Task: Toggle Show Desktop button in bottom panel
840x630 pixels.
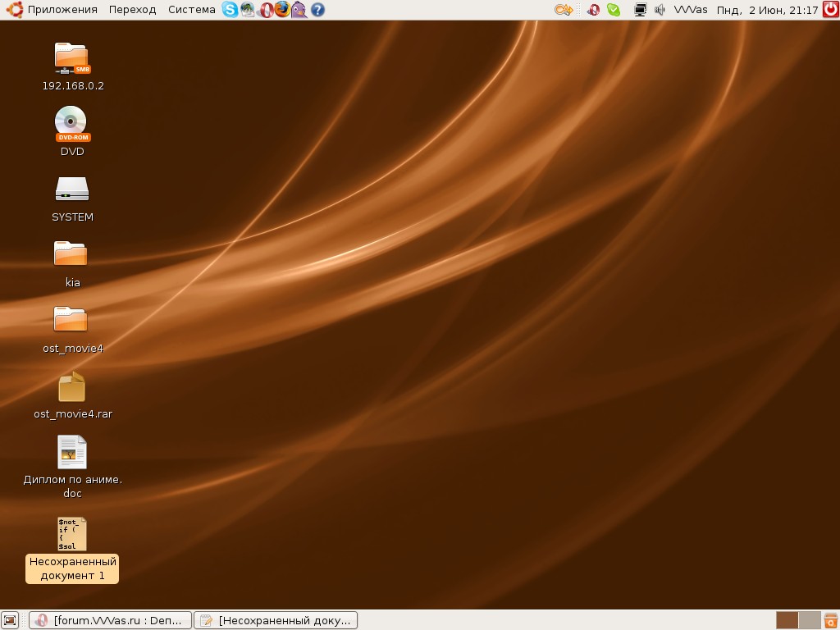Action: (x=10, y=620)
